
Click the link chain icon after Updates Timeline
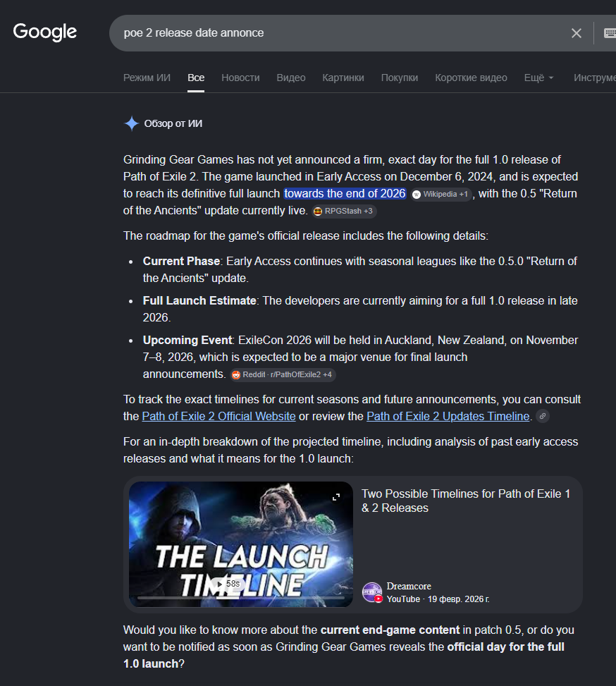[543, 416]
